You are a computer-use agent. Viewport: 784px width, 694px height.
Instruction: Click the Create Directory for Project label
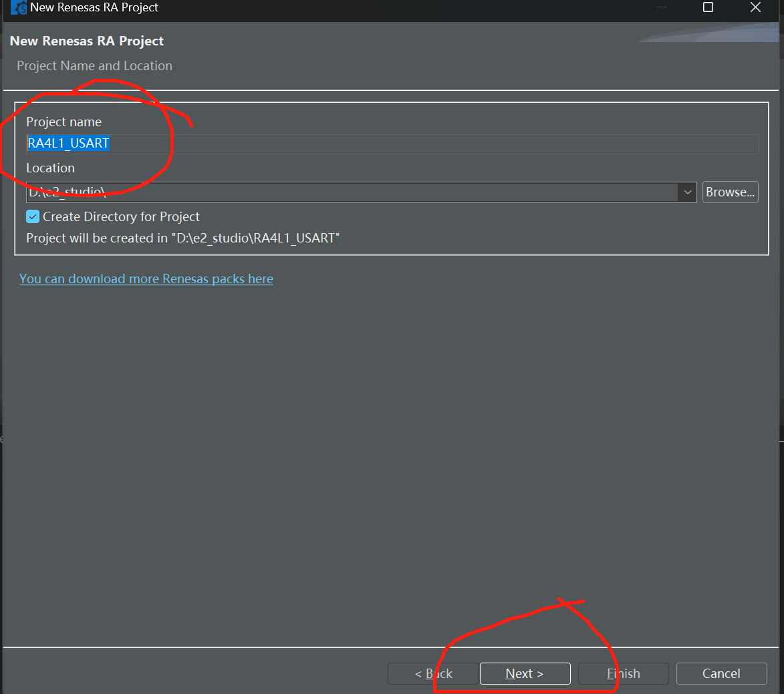121,216
